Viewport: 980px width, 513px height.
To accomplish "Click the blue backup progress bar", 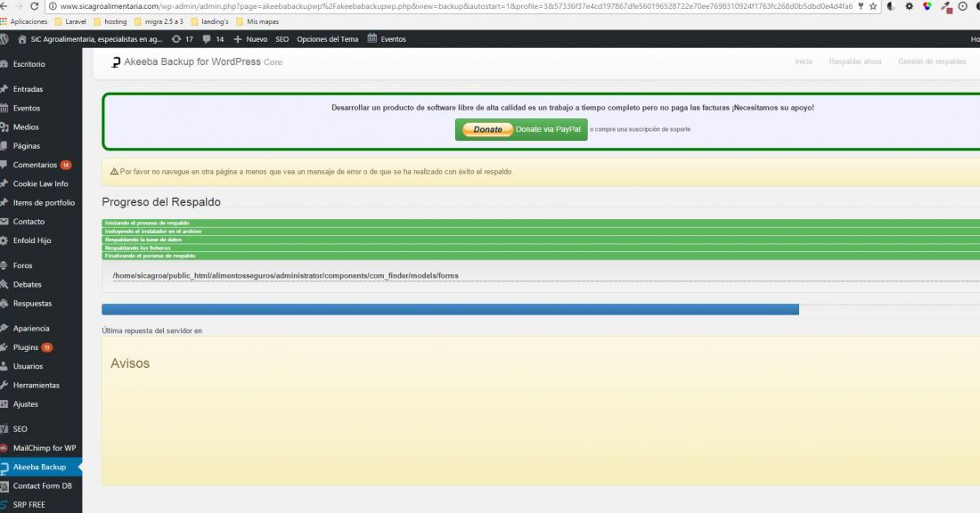I will click(x=450, y=309).
